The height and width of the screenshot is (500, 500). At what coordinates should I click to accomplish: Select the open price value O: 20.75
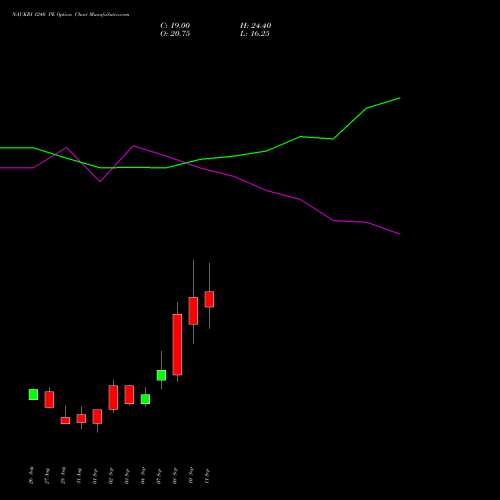pos(175,34)
